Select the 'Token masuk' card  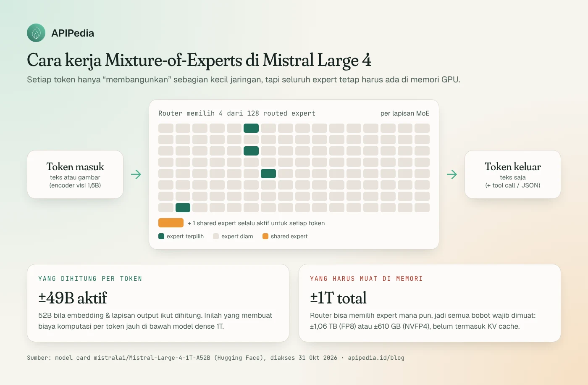pyautogui.click(x=75, y=174)
